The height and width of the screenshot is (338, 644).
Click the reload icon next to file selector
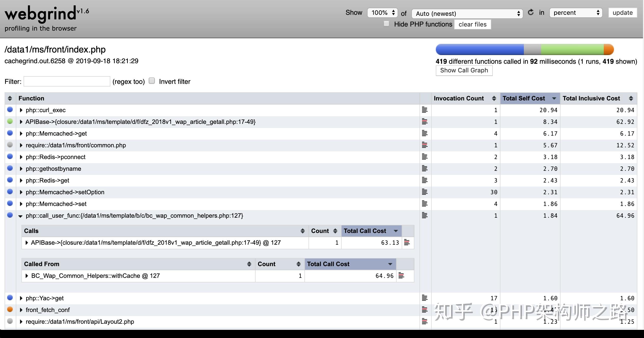point(531,12)
